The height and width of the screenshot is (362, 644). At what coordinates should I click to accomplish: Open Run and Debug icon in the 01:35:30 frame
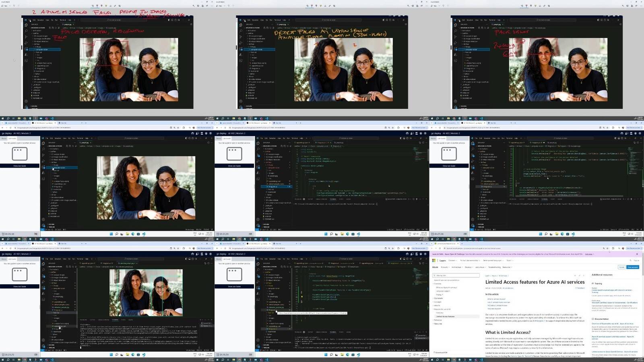[43, 161]
